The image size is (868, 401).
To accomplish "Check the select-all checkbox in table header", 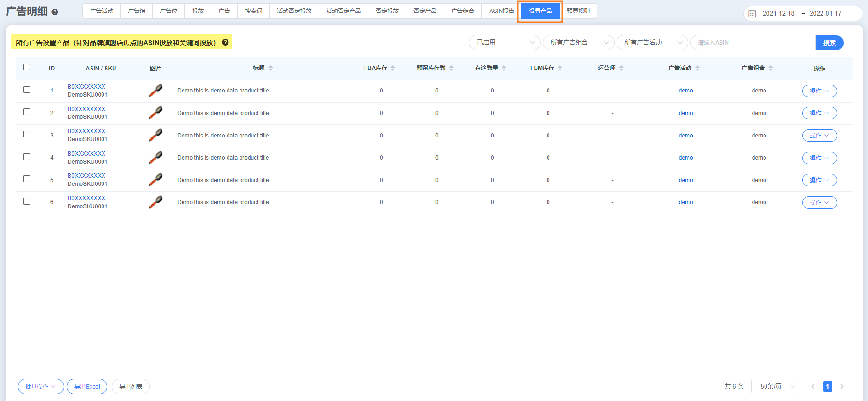I will click(27, 67).
